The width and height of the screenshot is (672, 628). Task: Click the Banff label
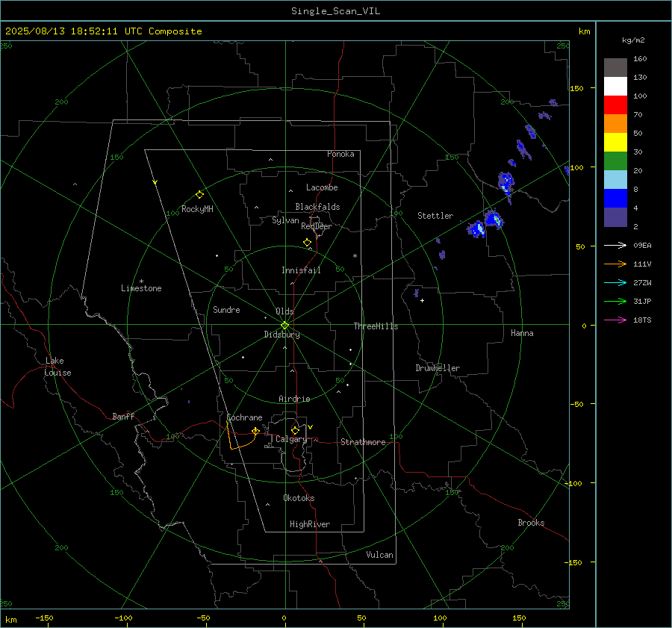(123, 416)
